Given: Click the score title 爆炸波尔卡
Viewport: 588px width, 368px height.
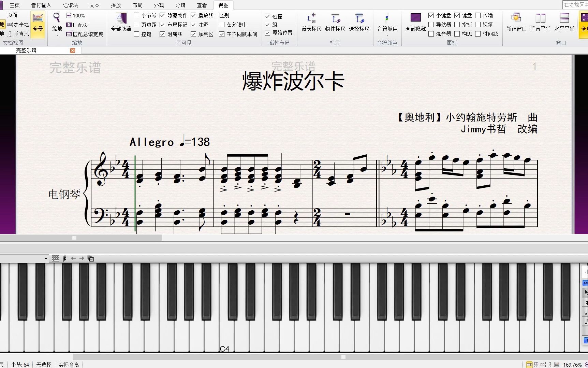Looking at the screenshot, I should point(293,81).
